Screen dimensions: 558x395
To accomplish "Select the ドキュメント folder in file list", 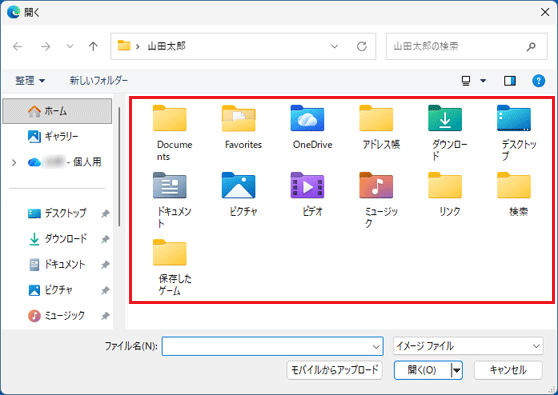I will pos(170,186).
